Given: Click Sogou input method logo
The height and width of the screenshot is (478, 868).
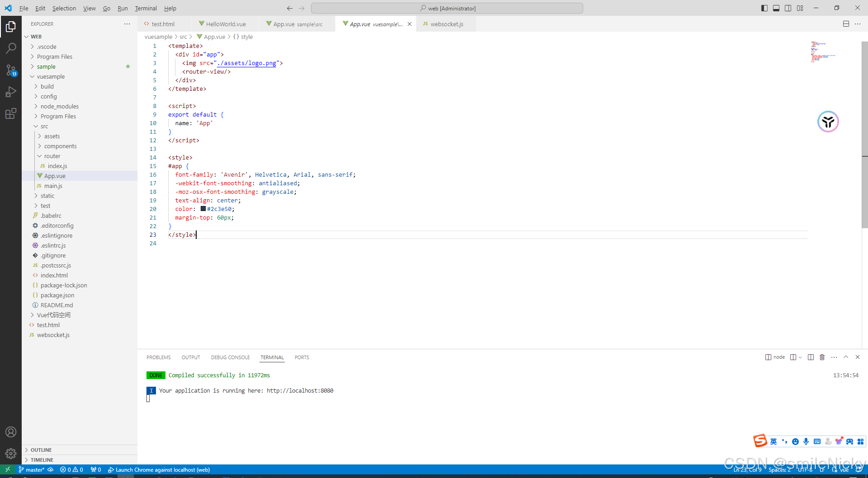Looking at the screenshot, I should tap(760, 441).
